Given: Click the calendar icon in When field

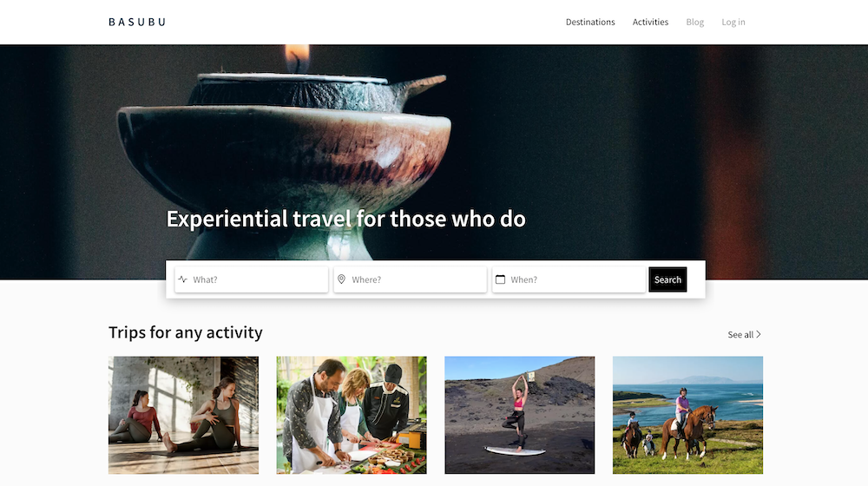Looking at the screenshot, I should click(x=501, y=279).
